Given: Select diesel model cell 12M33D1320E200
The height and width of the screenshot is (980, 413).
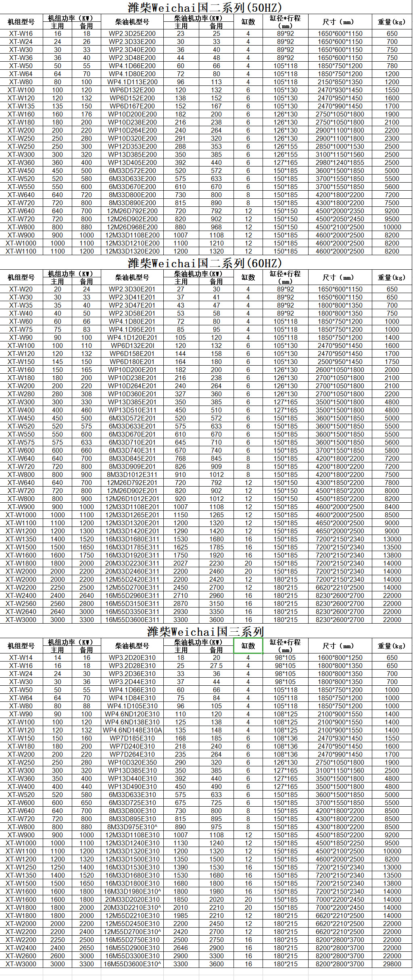Looking at the screenshot, I should pyautogui.click(x=132, y=251).
